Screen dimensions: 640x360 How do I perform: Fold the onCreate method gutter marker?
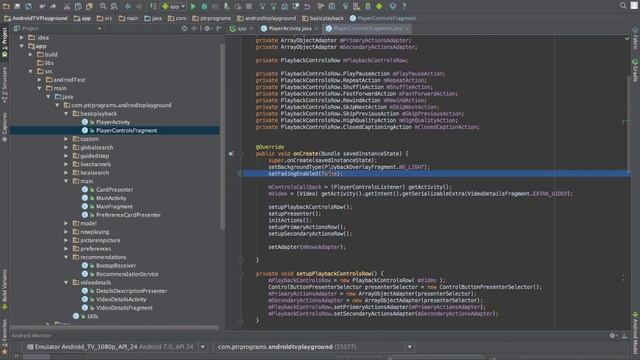click(x=241, y=154)
